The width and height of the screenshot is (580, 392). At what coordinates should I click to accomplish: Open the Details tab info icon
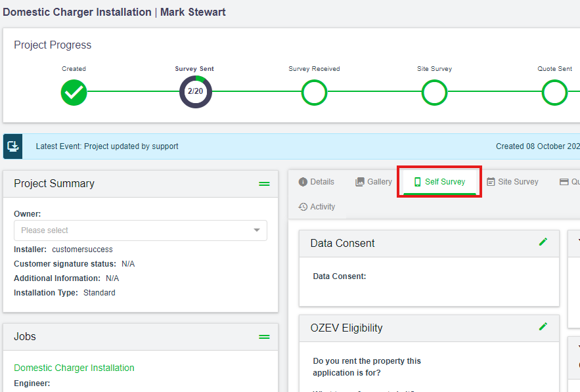pos(303,182)
